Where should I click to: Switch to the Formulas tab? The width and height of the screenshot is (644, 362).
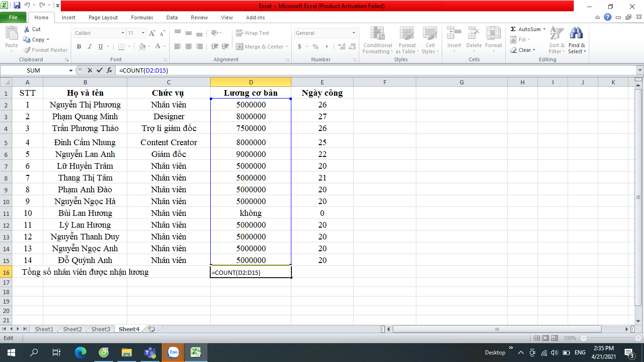pos(142,17)
